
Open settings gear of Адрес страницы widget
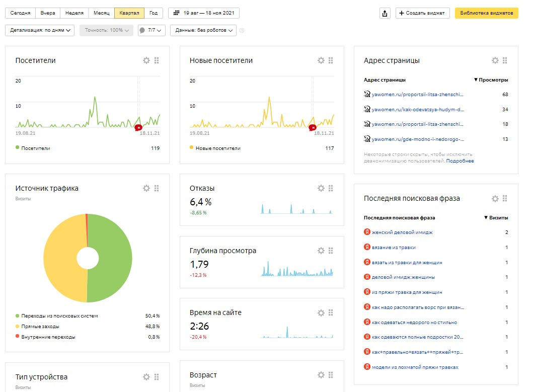[495, 60]
